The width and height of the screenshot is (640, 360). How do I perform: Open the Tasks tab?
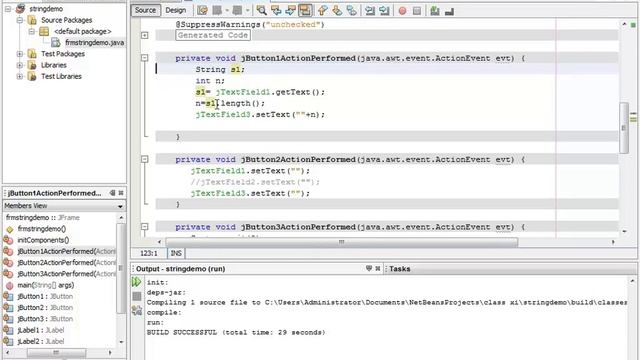point(400,269)
